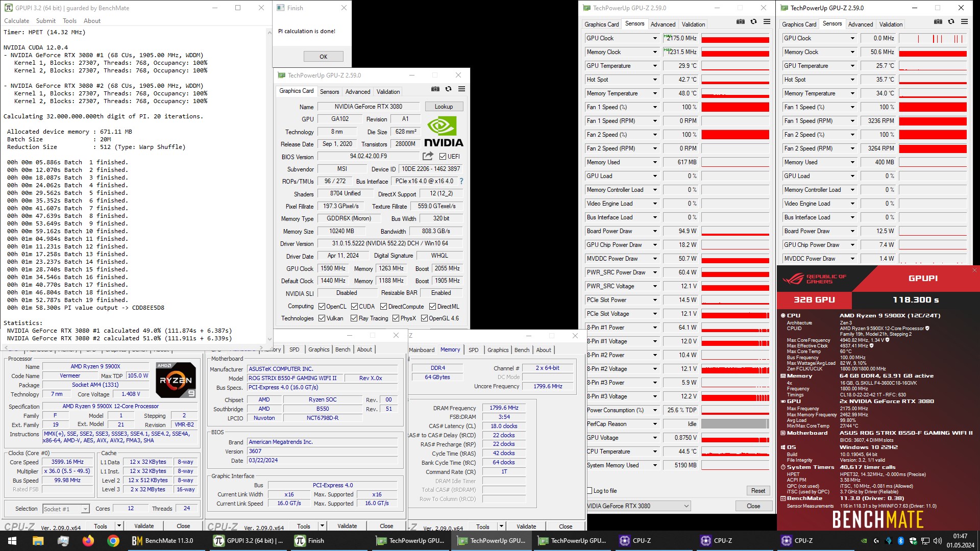Click Close in the CPU-Z window showing Ryzen 9 5900X
980x551 pixels.
point(183,526)
